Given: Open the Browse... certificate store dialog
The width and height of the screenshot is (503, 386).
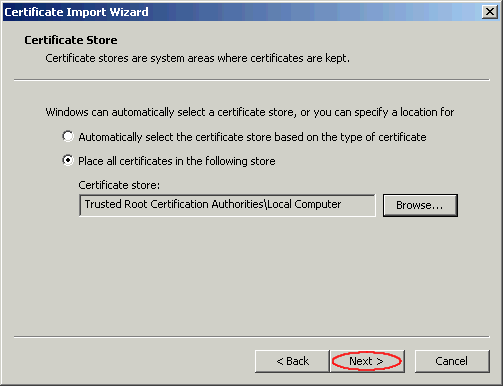Looking at the screenshot, I should pyautogui.click(x=420, y=205).
